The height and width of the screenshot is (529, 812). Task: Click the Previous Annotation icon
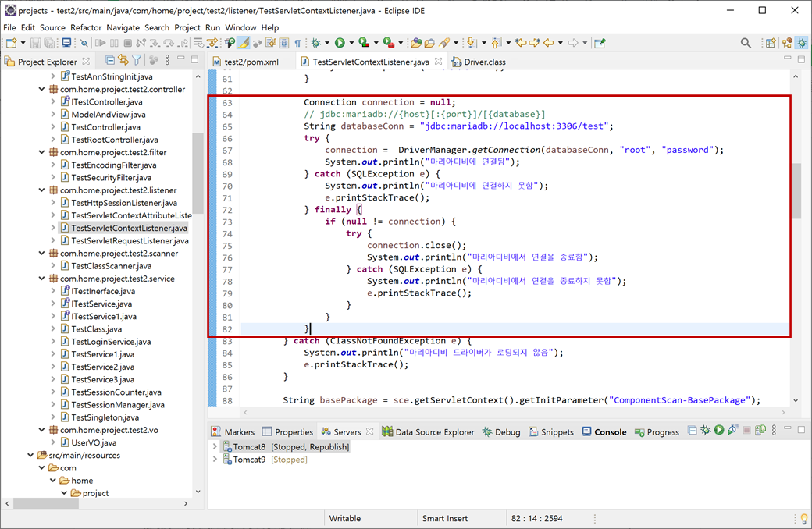coord(495,43)
